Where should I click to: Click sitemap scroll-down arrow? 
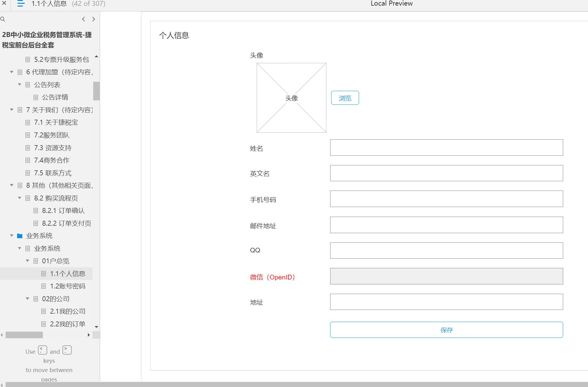(96, 327)
